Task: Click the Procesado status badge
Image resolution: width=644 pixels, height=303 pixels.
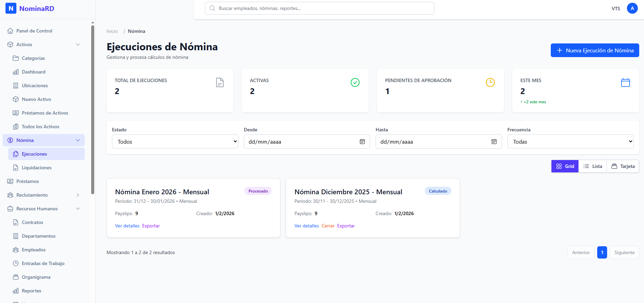Action: pos(258,191)
